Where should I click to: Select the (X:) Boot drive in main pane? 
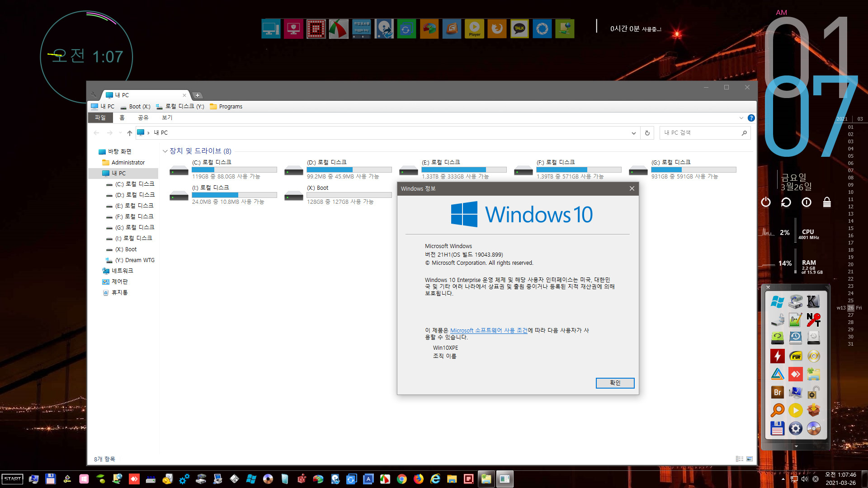point(338,195)
